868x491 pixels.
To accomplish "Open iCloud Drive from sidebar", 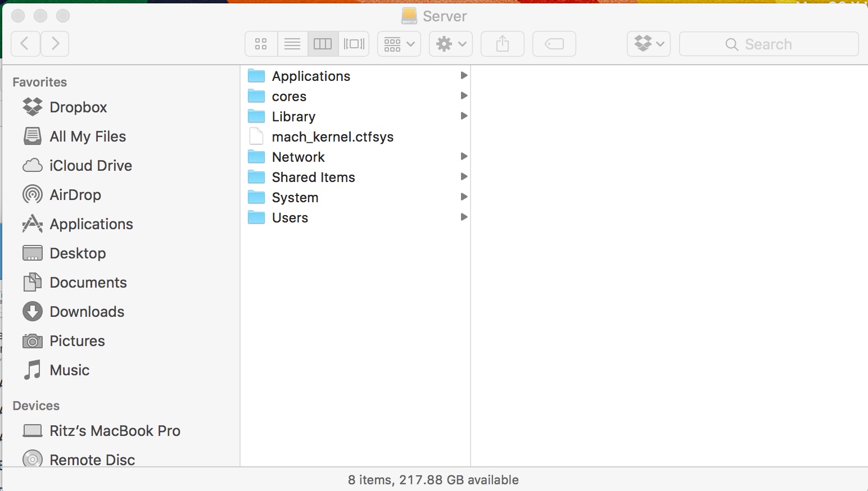I will click(78, 166).
